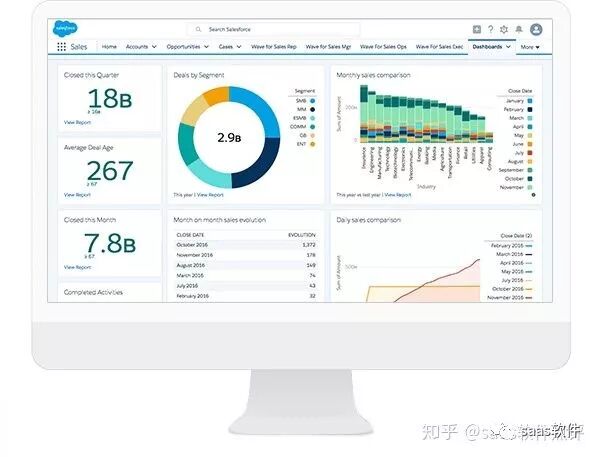The image size is (600, 457).
Task: View Report for Average Deal Age
Action: coord(77,194)
